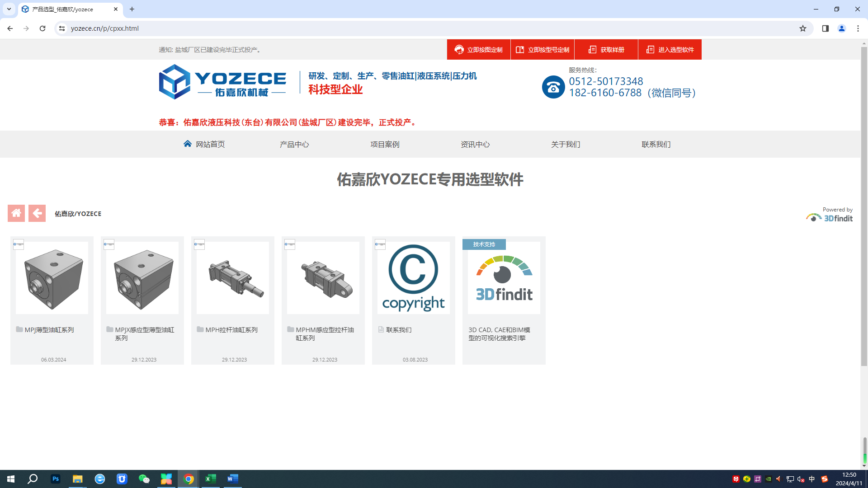
Task: Click 获取样册 red button
Action: [606, 50]
